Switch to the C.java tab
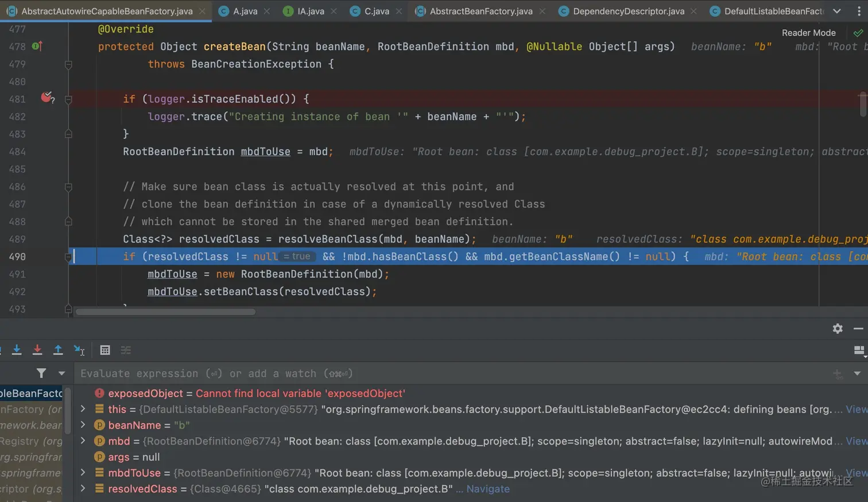Screen dimensions: 868x502 point(377,11)
